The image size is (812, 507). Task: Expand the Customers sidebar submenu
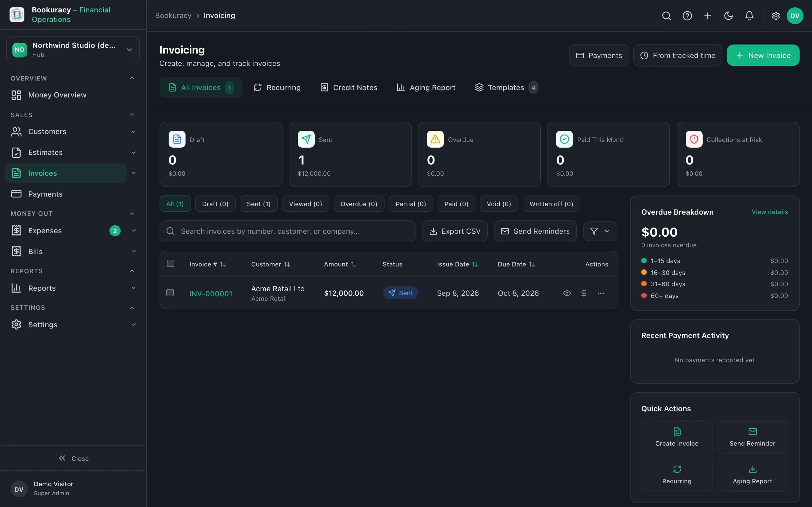click(134, 132)
